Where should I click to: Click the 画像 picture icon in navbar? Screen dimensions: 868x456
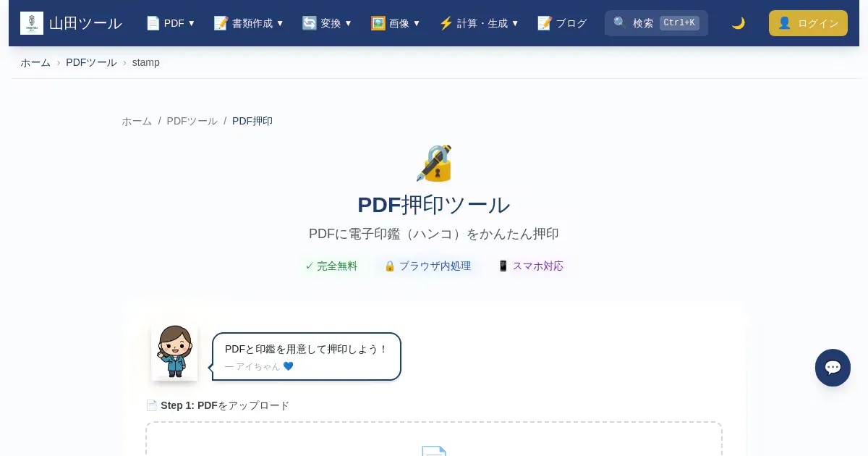tap(378, 23)
